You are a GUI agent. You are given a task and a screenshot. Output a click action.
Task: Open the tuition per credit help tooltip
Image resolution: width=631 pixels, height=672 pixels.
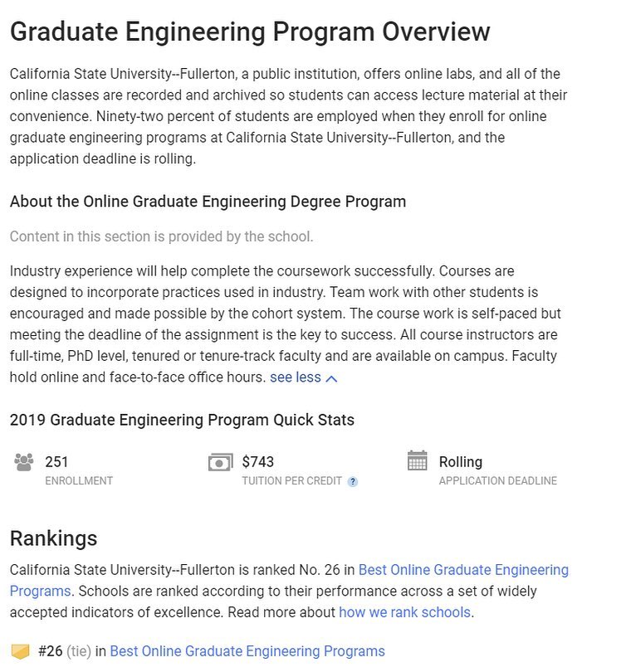click(x=352, y=482)
